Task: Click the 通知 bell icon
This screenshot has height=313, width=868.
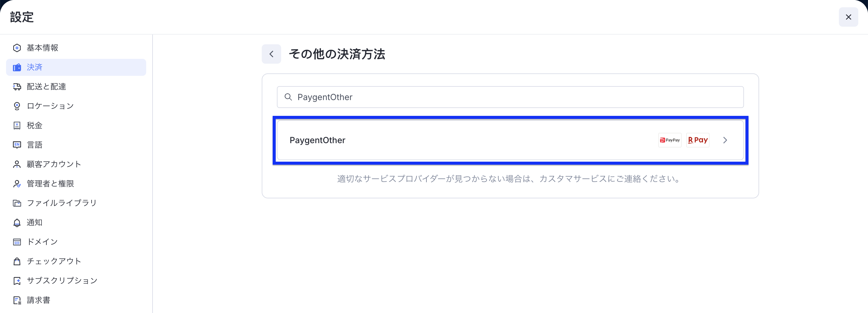Action: [x=17, y=223]
